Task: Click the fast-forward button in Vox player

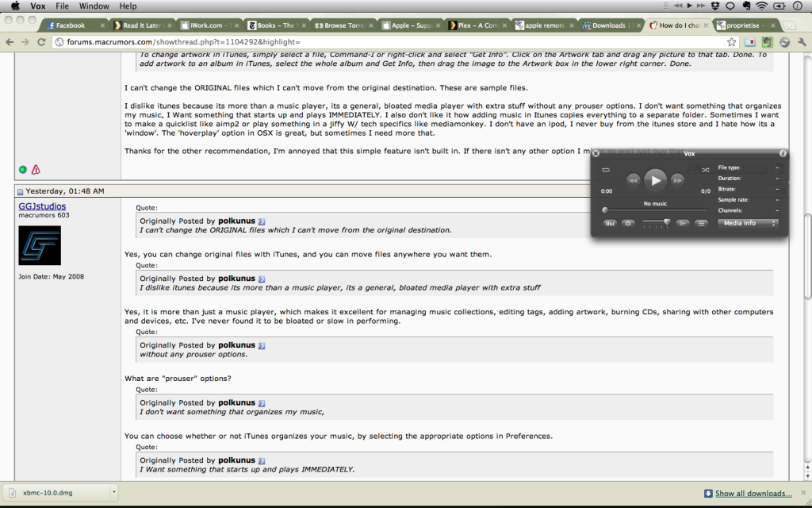Action: tap(677, 180)
